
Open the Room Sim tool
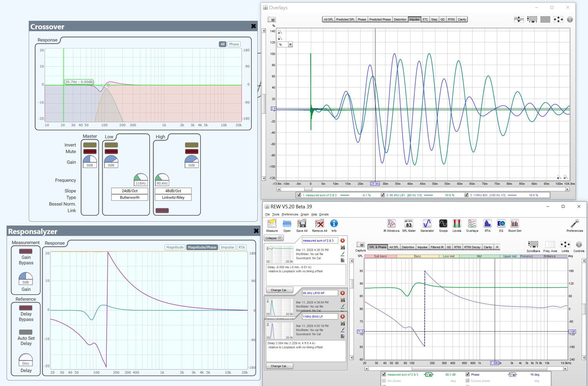coord(515,224)
